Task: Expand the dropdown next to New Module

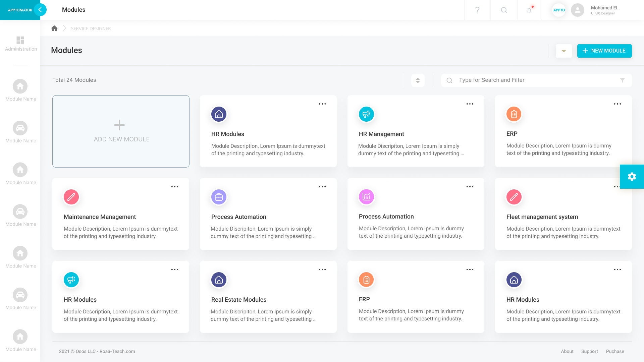Action: [563, 51]
